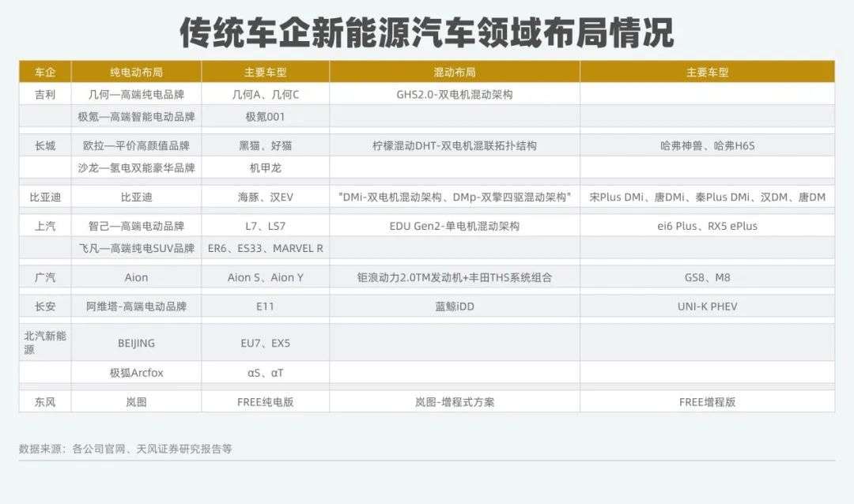The width and height of the screenshot is (854, 504).
Task: Select the 几何A、几何C cell
Action: coord(265,94)
